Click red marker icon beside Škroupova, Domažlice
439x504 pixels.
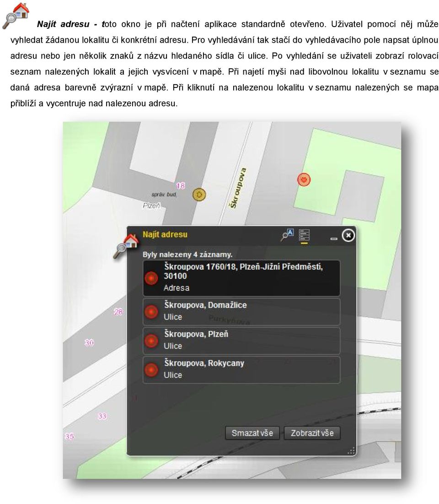tap(151, 311)
